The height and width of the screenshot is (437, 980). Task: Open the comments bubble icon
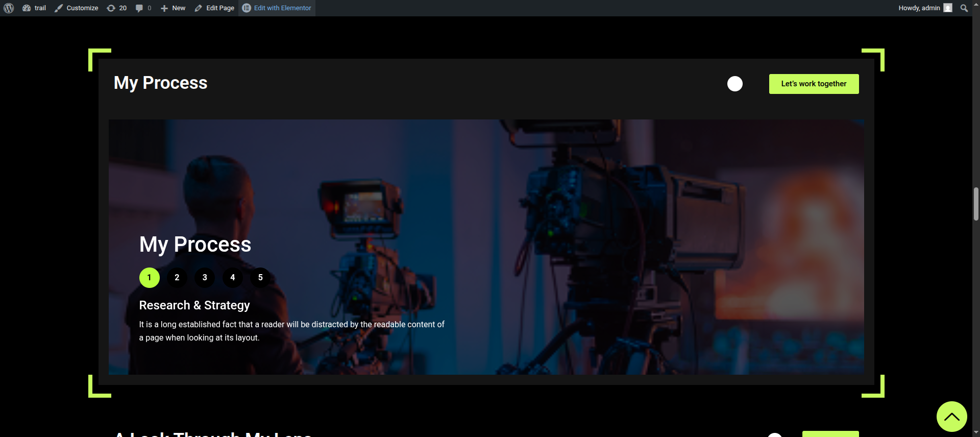pos(139,8)
